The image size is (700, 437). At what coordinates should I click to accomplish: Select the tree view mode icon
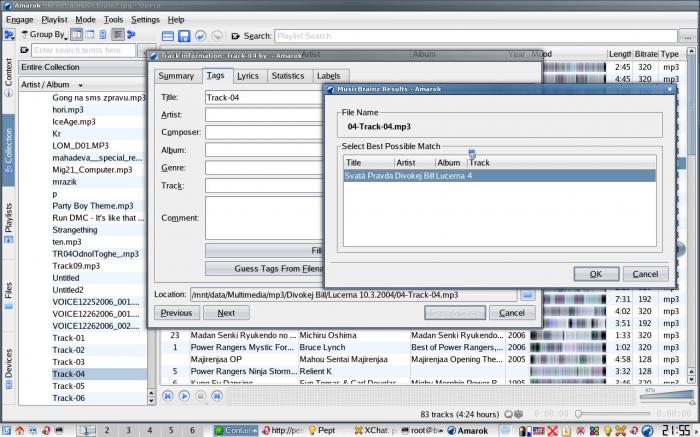coord(76,34)
